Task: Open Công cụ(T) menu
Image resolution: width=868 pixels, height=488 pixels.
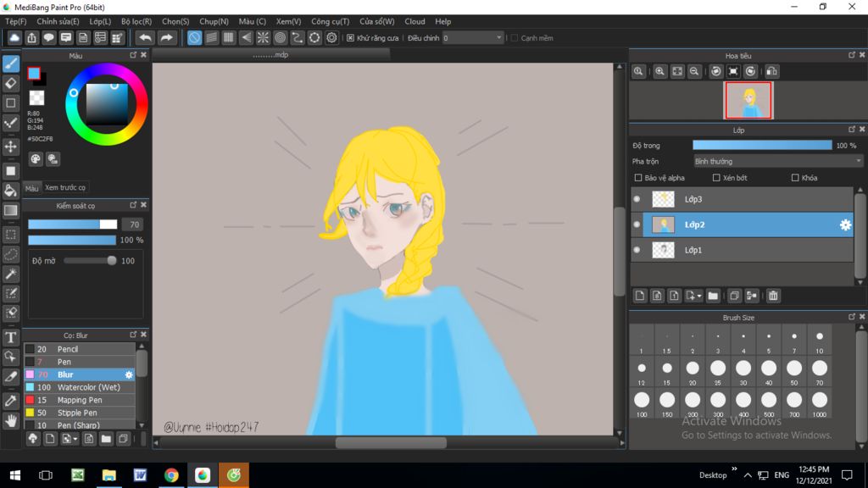Action: [x=330, y=21]
